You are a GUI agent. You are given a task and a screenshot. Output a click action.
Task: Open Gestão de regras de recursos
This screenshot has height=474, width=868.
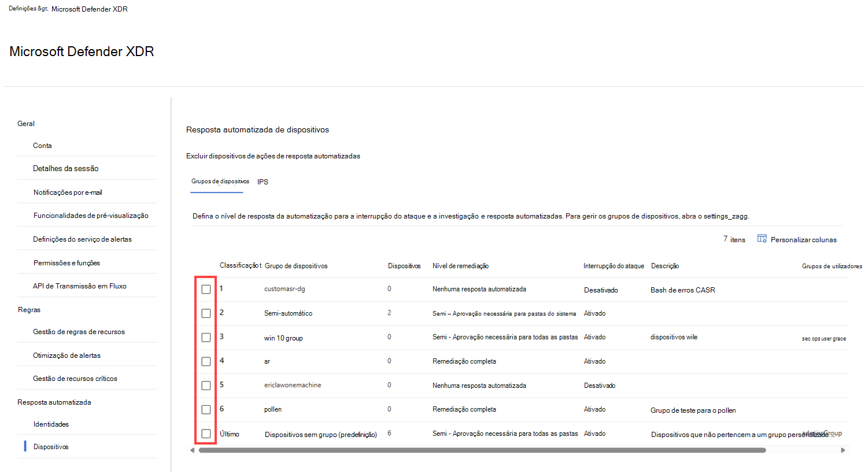pos(79,332)
